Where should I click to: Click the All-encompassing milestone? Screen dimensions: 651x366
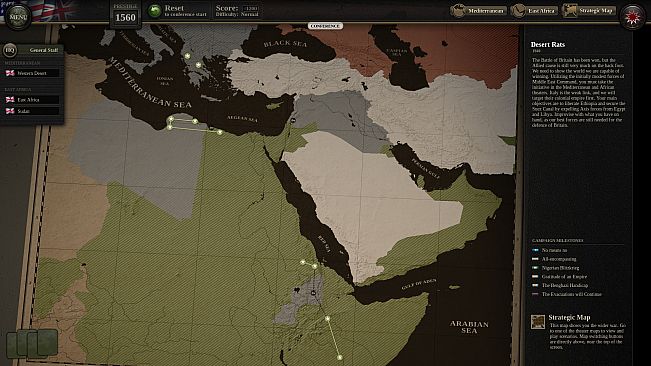tap(559, 259)
